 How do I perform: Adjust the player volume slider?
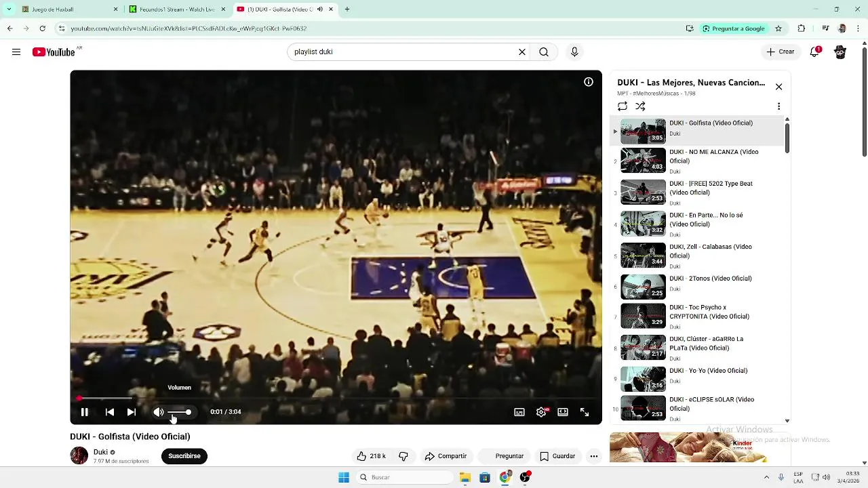180,412
